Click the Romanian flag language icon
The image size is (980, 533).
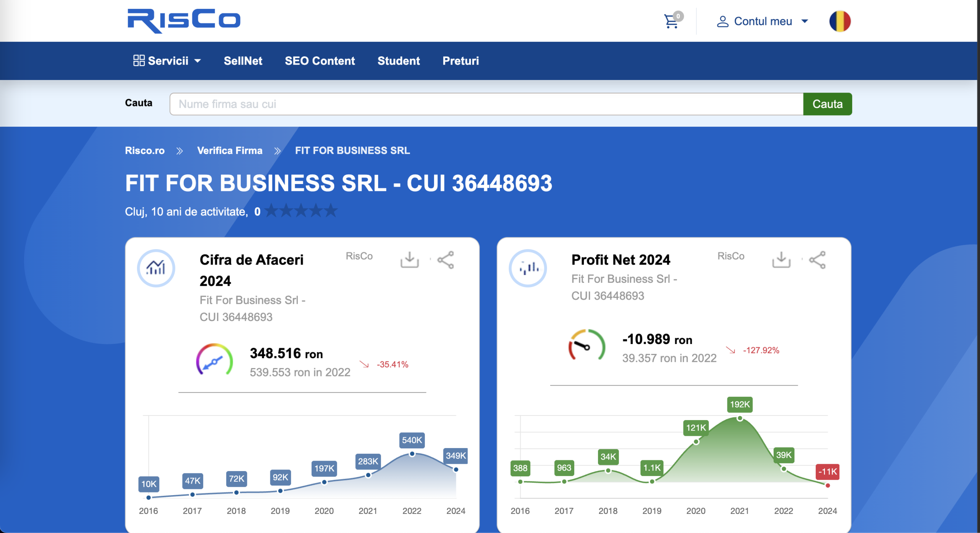coord(840,21)
